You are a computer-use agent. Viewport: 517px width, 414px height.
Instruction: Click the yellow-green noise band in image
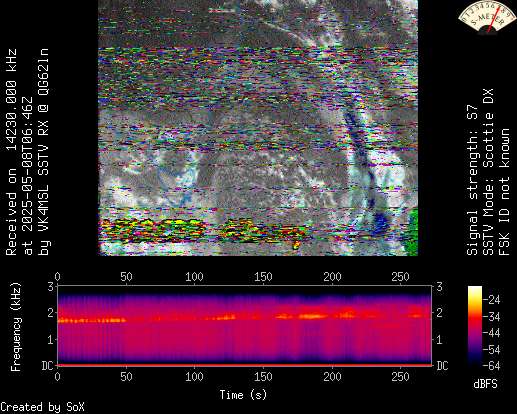[203, 230]
